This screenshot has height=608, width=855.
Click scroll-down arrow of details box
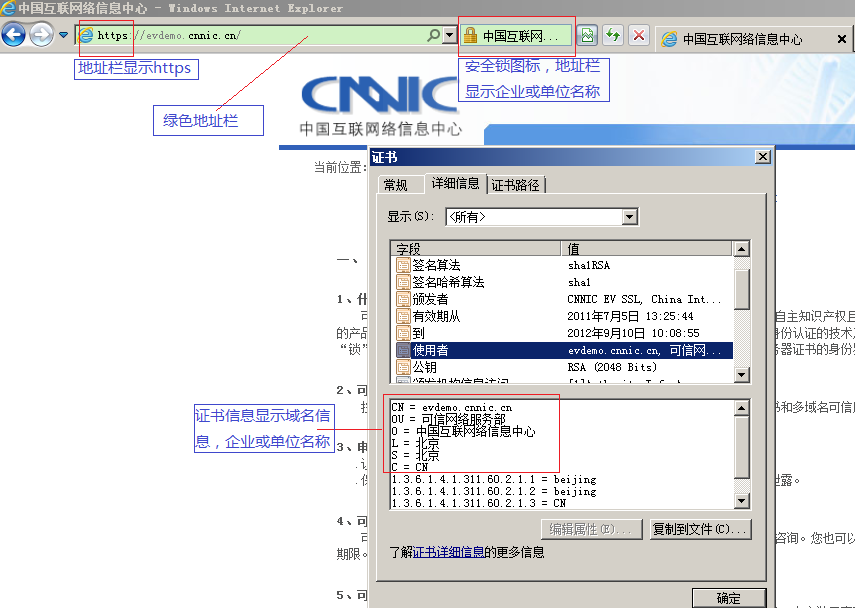[x=741, y=501]
